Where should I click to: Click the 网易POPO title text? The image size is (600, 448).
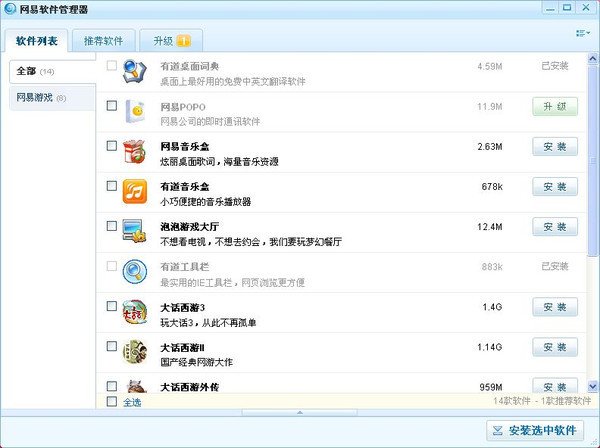point(183,107)
